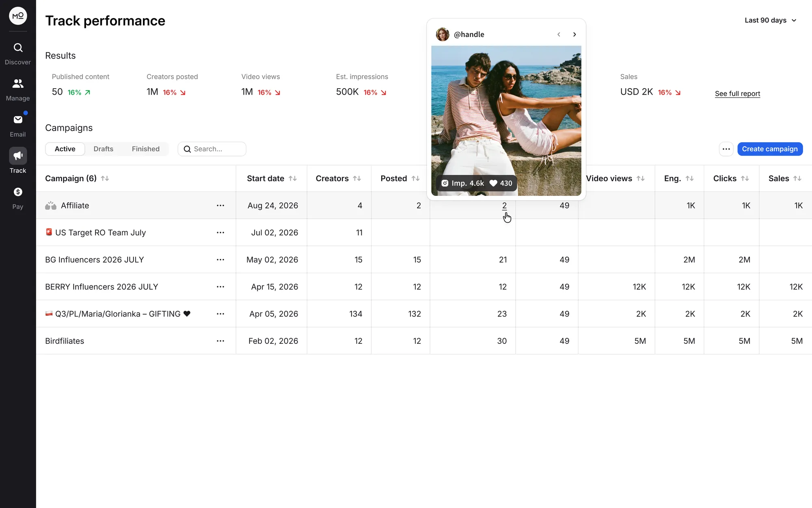Open more options for Birdfiliates campaign
Image resolution: width=812 pixels, height=508 pixels.
(x=220, y=341)
